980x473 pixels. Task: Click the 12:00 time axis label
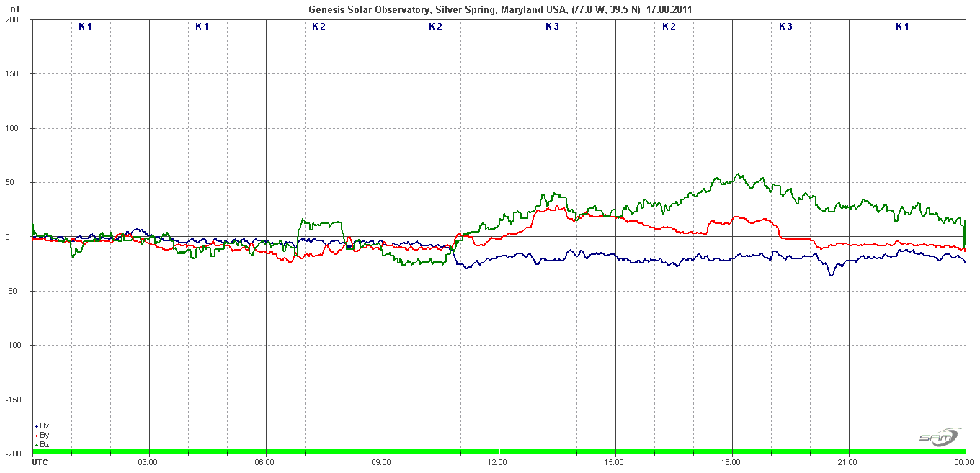(x=498, y=461)
